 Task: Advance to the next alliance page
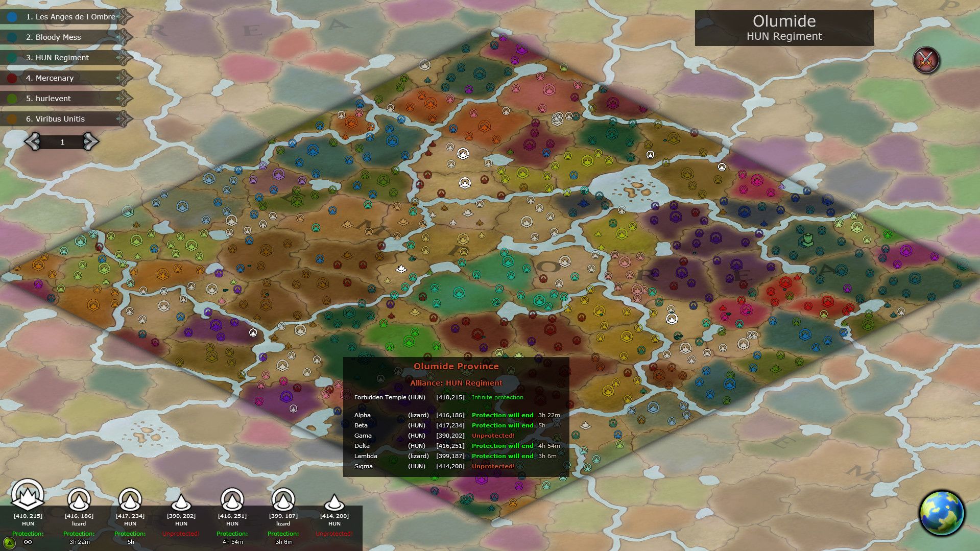(x=91, y=142)
